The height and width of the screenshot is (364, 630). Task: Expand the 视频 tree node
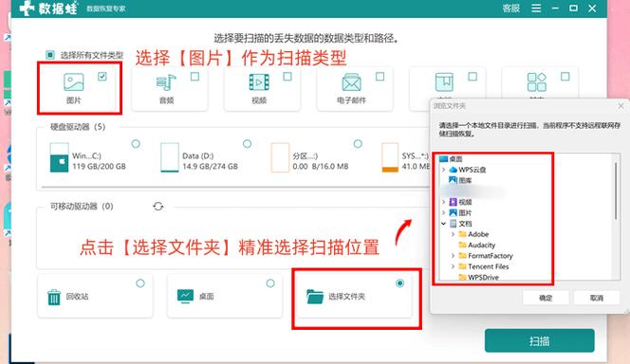pyautogui.click(x=444, y=202)
